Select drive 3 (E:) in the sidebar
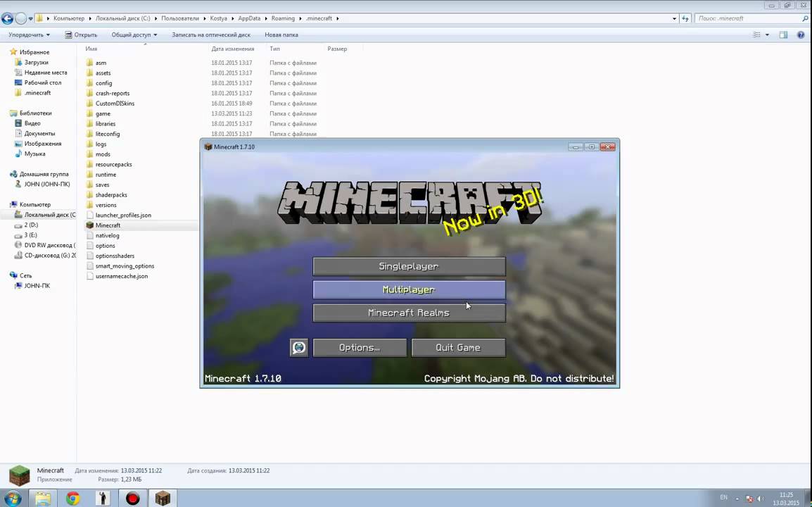 [30, 234]
